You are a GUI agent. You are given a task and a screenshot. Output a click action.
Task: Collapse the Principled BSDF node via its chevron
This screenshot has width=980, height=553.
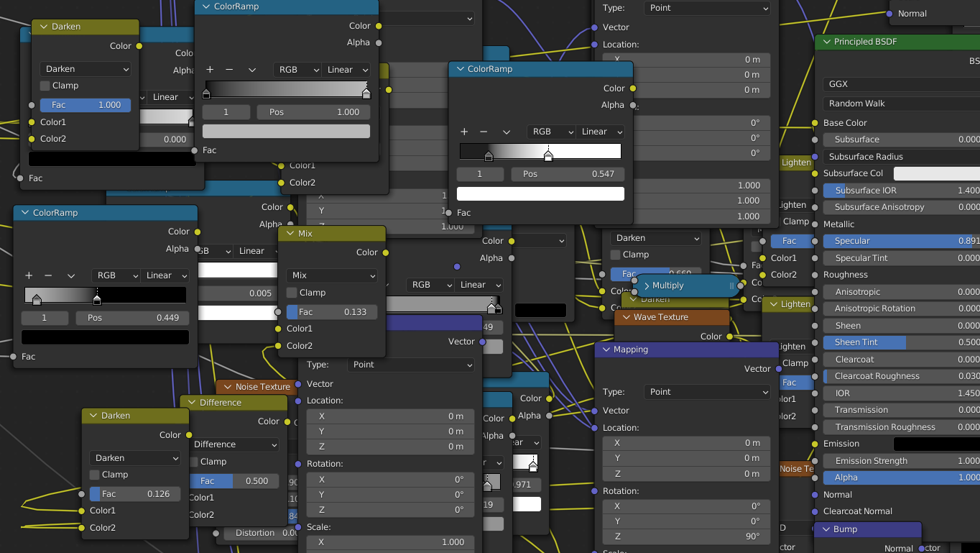(x=826, y=42)
